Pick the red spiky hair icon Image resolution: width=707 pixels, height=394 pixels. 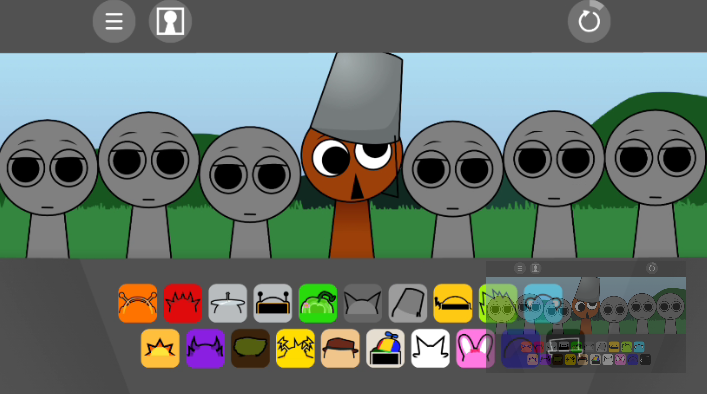pos(183,303)
